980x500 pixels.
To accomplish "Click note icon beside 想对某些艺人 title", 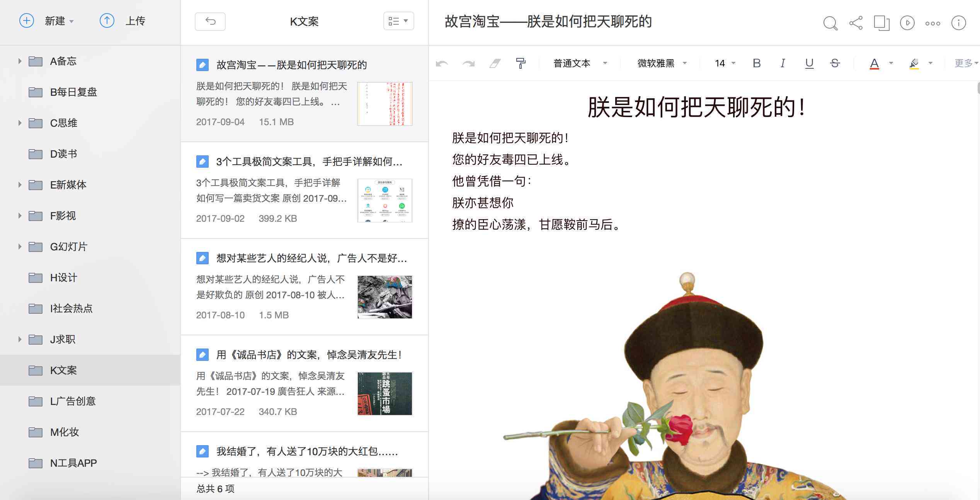I will [x=202, y=258].
